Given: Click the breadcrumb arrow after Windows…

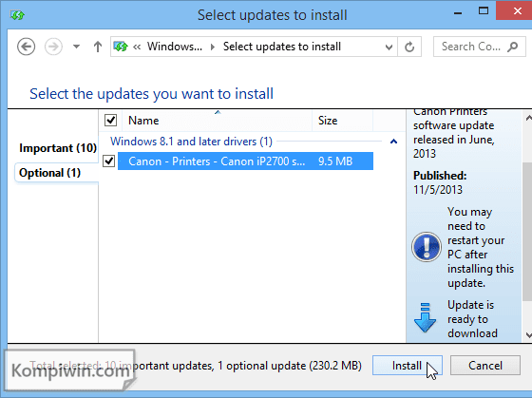Looking at the screenshot, I should click(213, 47).
